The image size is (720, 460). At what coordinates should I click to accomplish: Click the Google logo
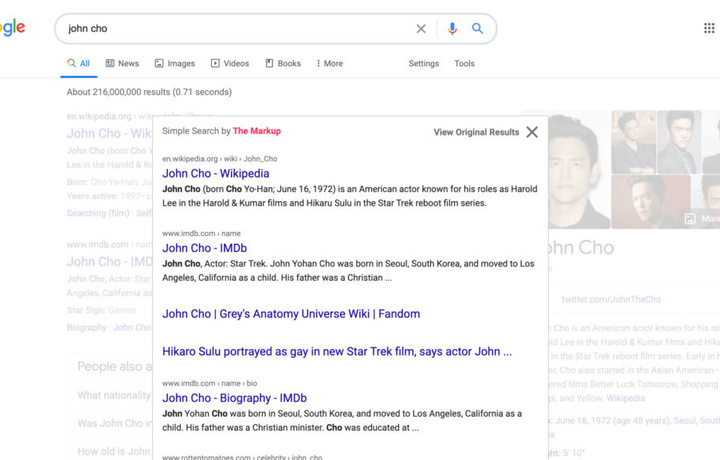12,28
